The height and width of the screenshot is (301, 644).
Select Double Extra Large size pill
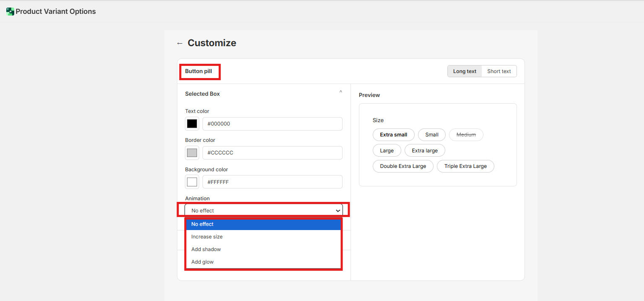(x=403, y=166)
